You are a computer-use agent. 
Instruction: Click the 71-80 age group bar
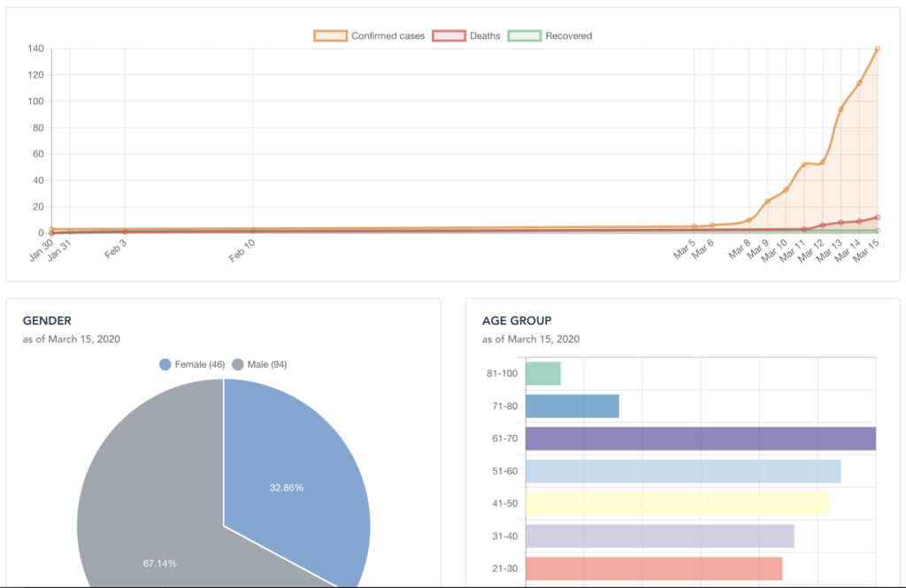click(572, 406)
